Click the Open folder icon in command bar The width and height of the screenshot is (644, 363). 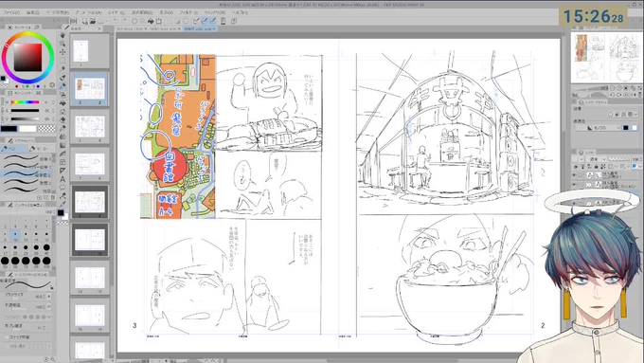click(93, 21)
